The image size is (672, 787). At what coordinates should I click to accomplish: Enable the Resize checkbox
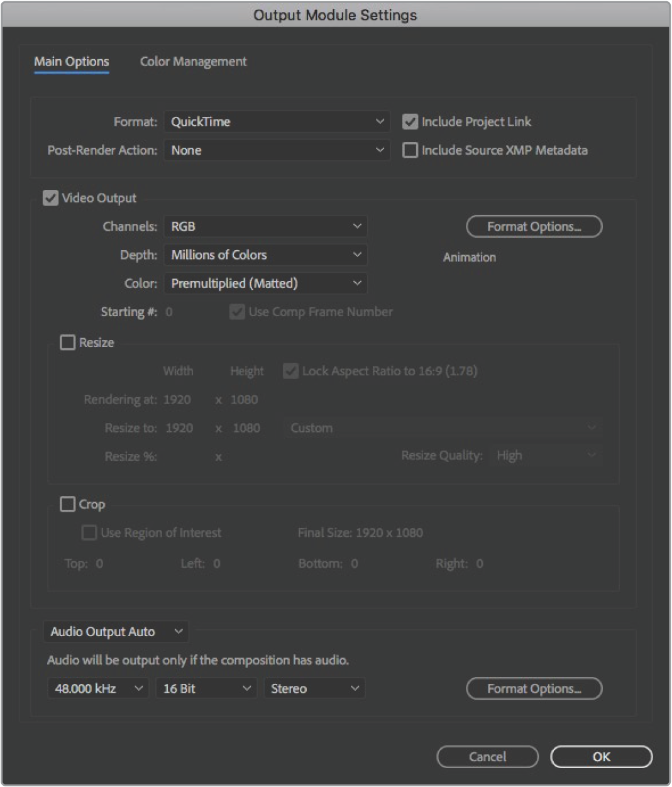[67, 343]
